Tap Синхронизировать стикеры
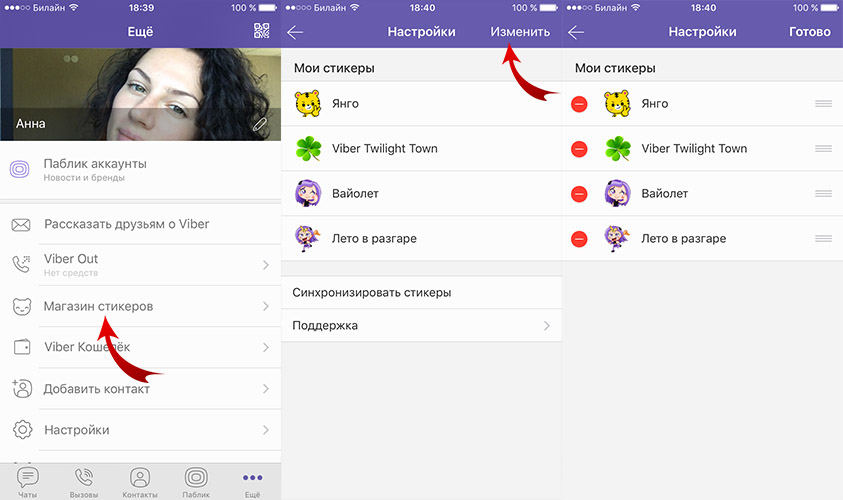Viewport: 843px width, 500px height. click(x=421, y=292)
